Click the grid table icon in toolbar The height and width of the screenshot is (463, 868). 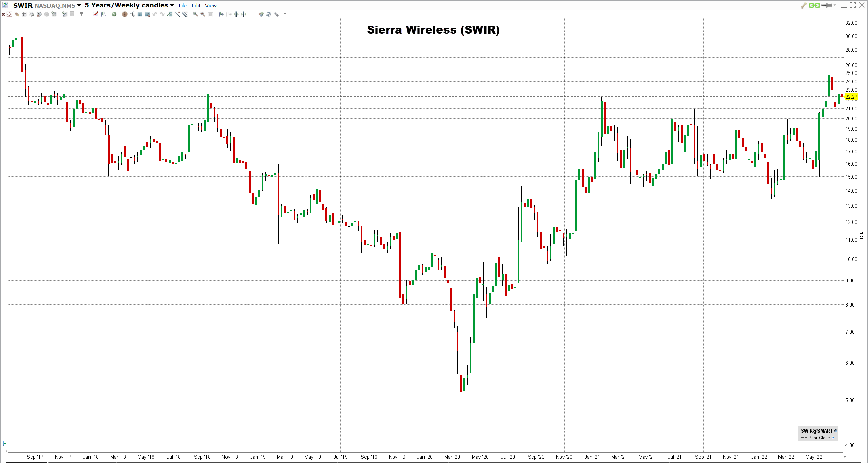coord(24,14)
